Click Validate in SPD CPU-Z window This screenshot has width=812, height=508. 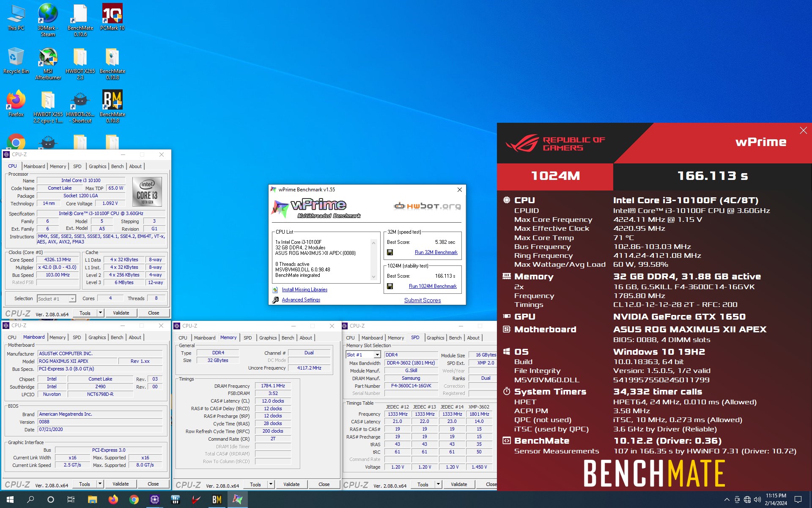coord(459,484)
